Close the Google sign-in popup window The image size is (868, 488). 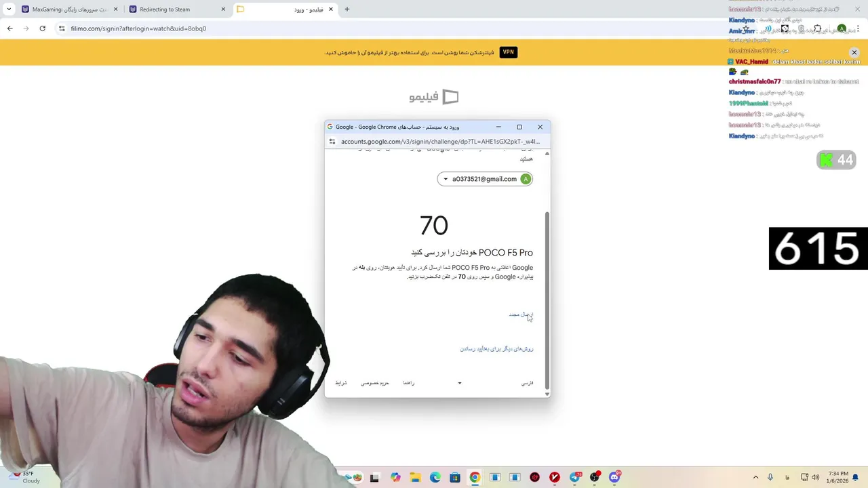(540, 127)
